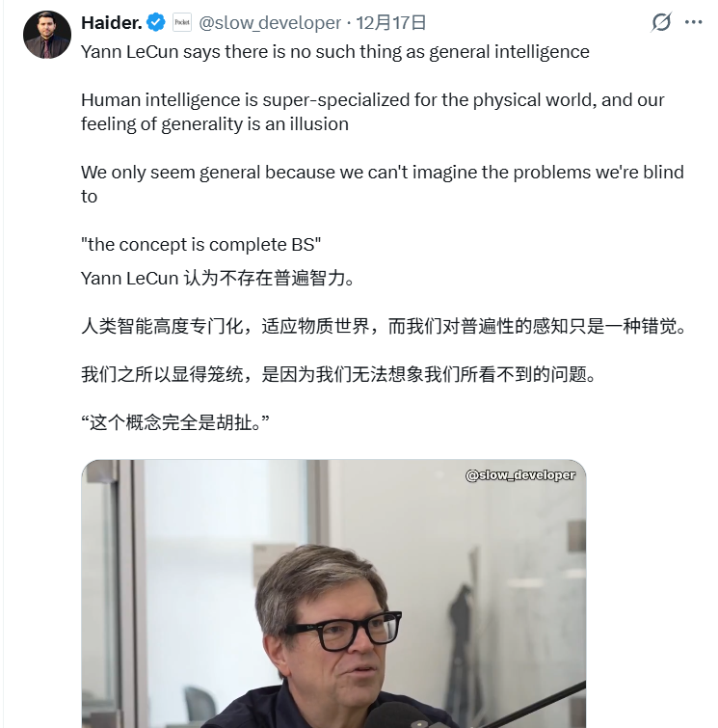Click the quote "the concept is complete BS"
The image size is (718, 728).
pos(201,245)
